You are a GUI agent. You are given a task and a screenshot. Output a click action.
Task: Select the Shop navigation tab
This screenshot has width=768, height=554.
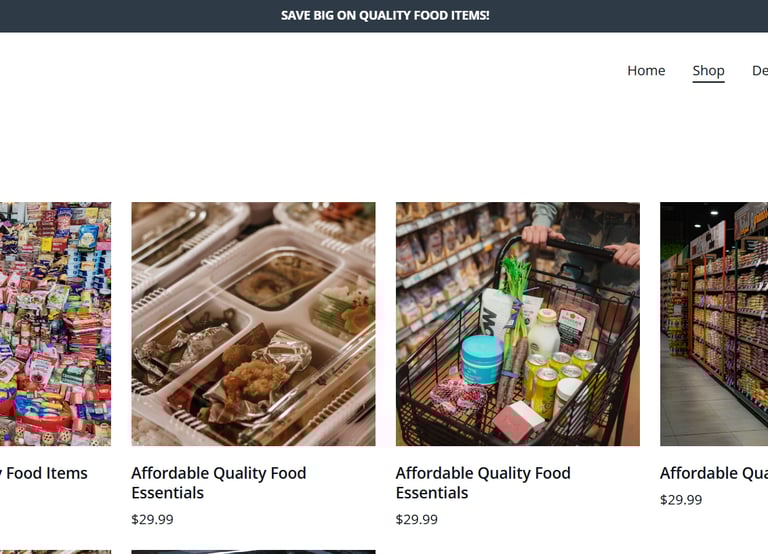tap(708, 71)
